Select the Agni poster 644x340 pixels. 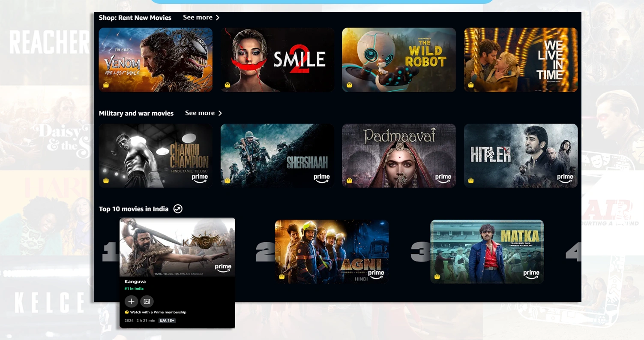[x=332, y=251]
